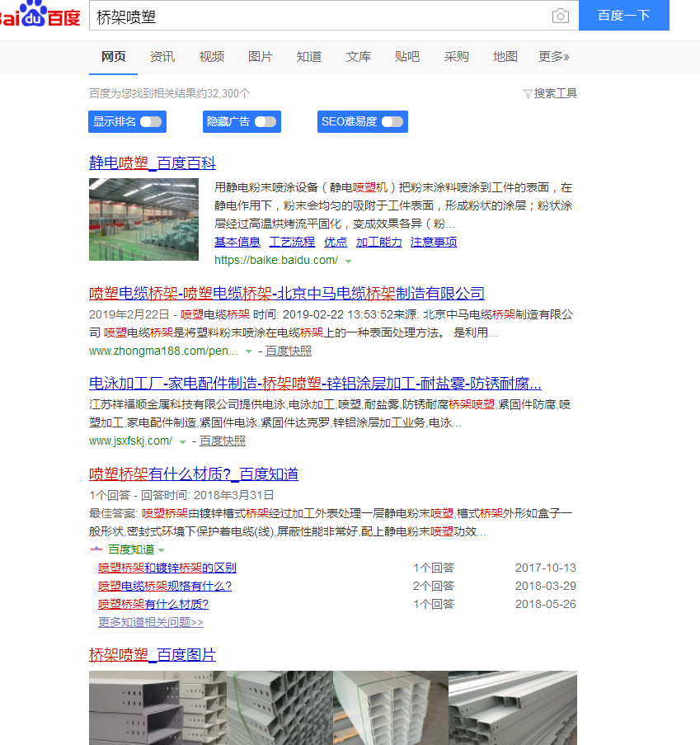Switch to the 视频 tab
Viewport: 700px width, 745px height.
tap(212, 57)
